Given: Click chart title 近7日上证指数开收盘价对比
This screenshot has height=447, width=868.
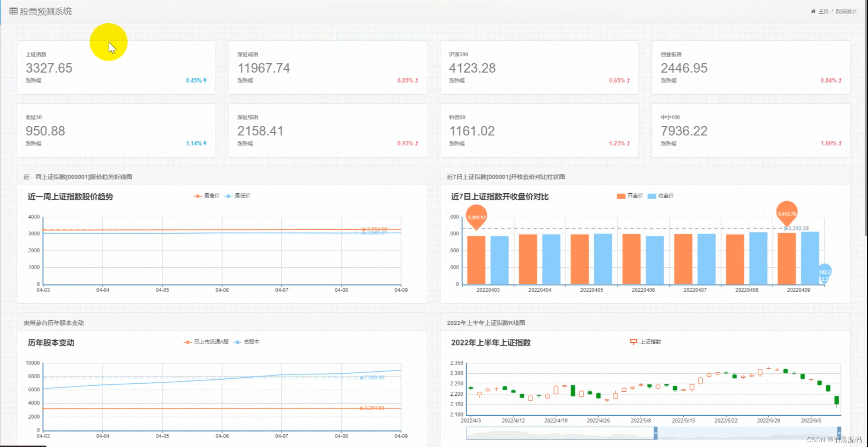Looking at the screenshot, I should pos(500,196).
